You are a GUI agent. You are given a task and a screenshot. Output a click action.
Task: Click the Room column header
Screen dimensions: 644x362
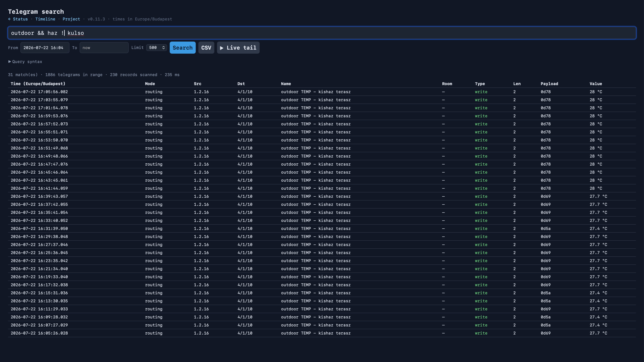[x=447, y=84]
